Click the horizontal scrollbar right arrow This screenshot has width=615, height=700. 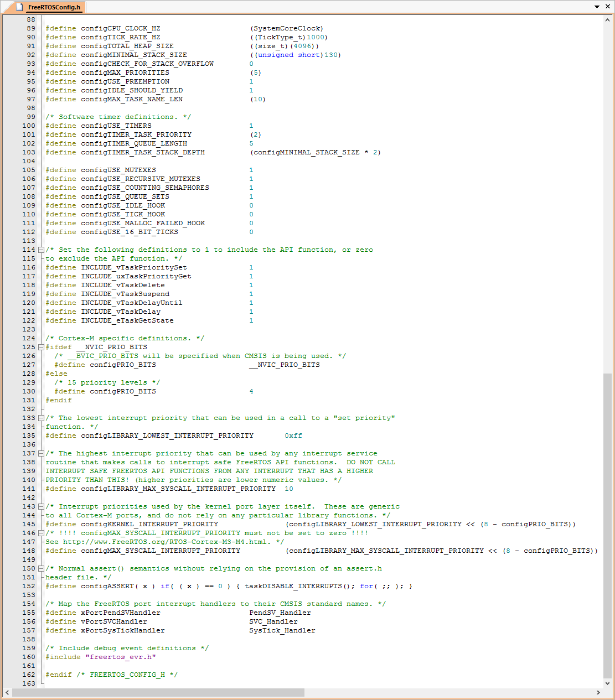point(598,692)
